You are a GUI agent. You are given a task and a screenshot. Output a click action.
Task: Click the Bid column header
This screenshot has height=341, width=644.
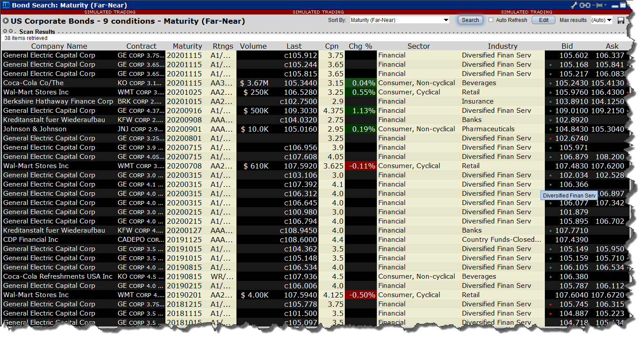pyautogui.click(x=567, y=46)
